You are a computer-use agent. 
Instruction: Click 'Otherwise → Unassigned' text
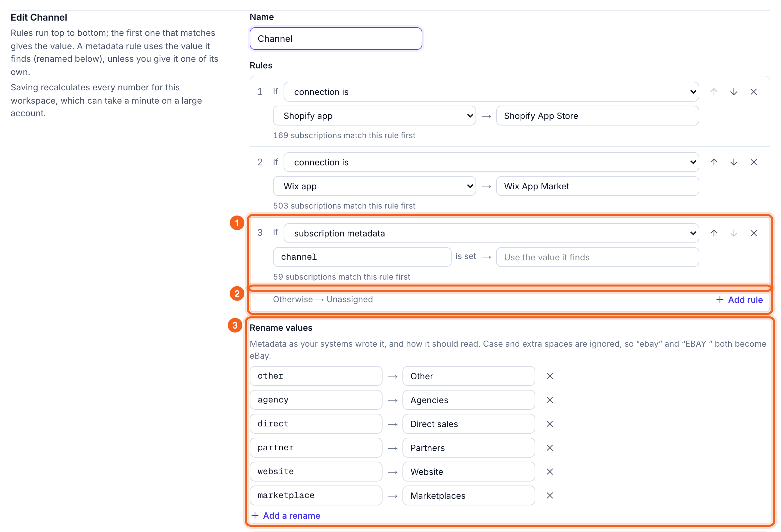(x=323, y=300)
